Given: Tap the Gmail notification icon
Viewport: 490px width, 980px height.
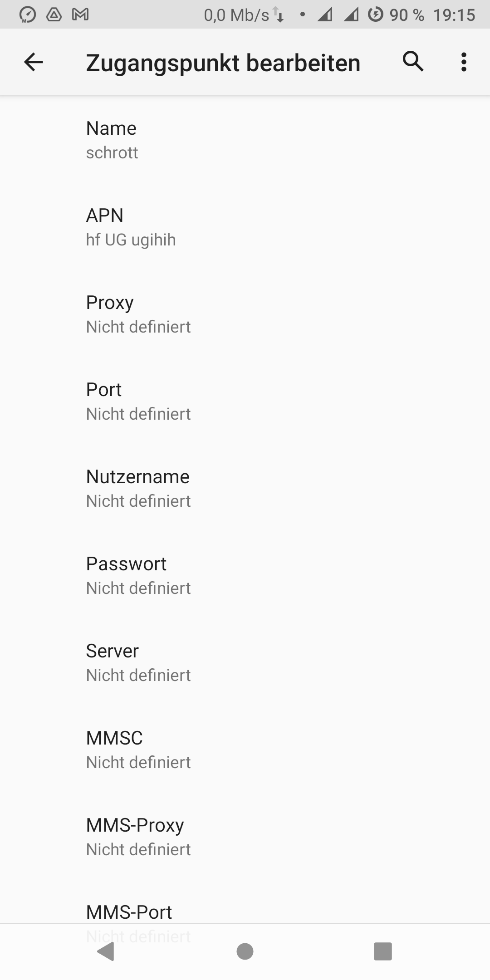Looking at the screenshot, I should (80, 15).
